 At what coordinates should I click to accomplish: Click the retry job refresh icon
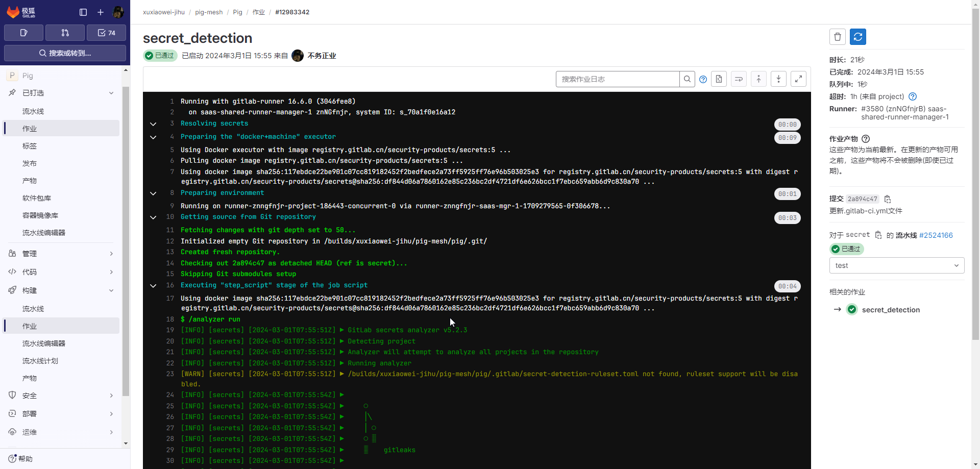857,37
